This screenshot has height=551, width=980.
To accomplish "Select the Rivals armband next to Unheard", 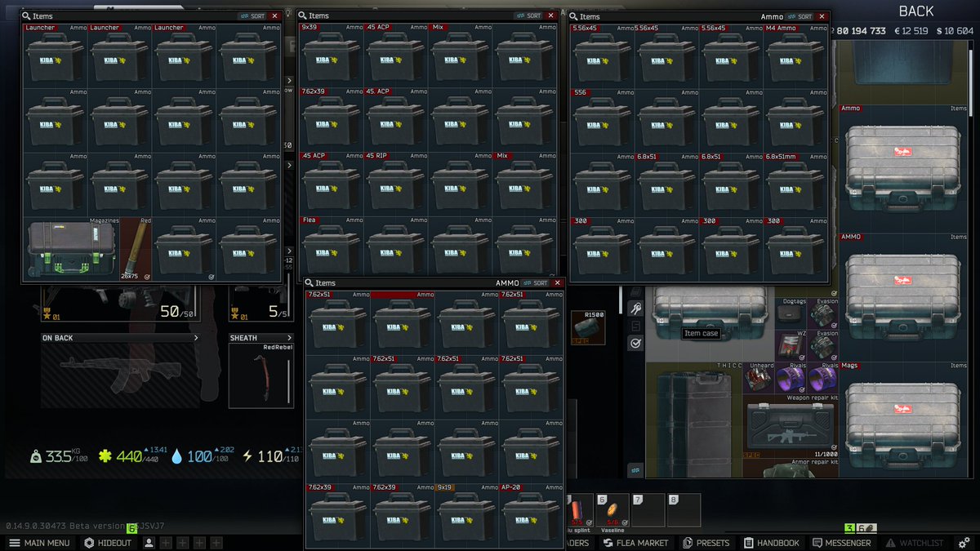I will (x=791, y=379).
